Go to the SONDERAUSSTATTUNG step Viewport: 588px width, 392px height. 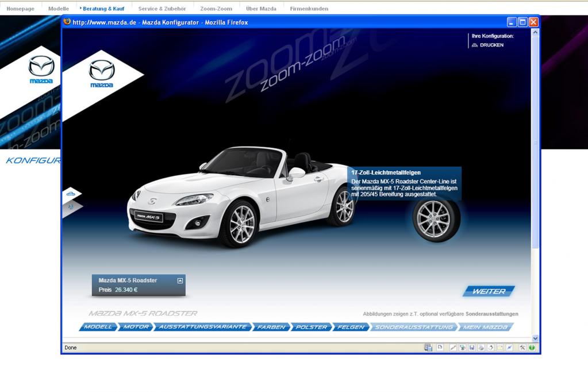tap(414, 326)
